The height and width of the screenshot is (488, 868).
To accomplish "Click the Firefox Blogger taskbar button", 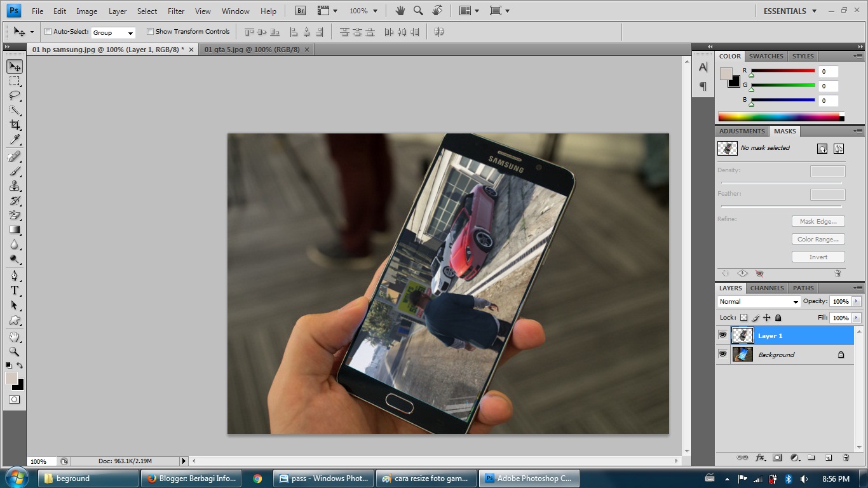I will click(x=191, y=478).
